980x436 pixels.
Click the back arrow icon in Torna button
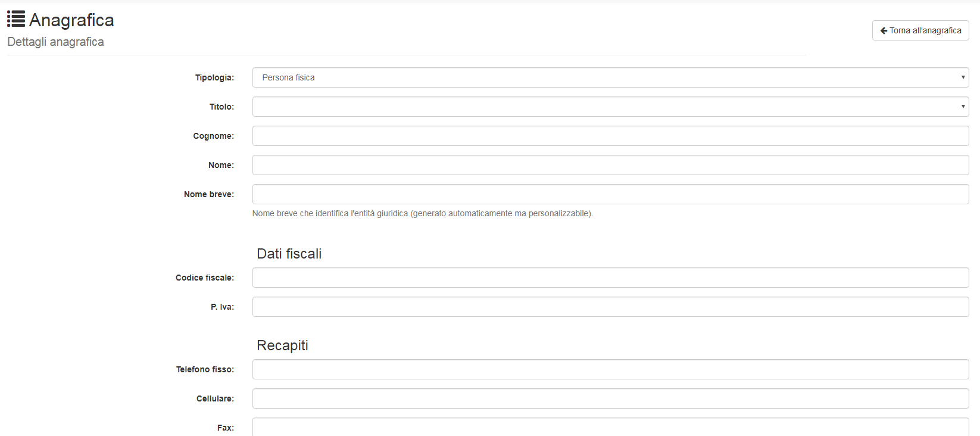pos(884,30)
